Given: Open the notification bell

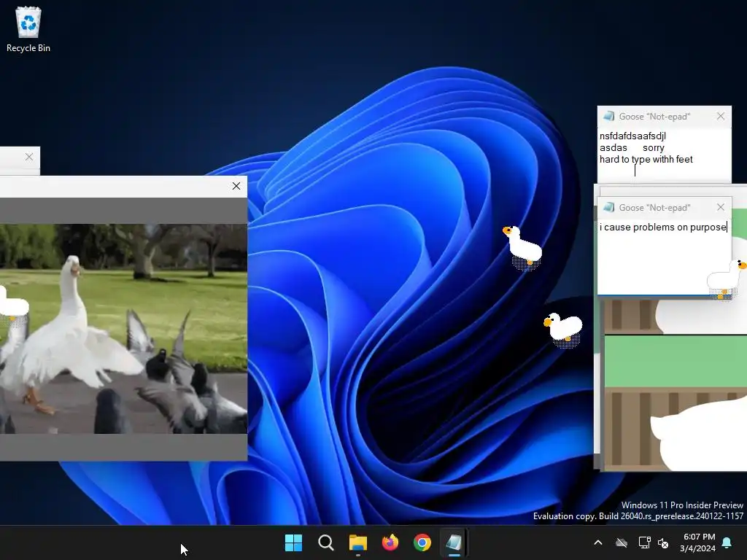Looking at the screenshot, I should [x=727, y=542].
